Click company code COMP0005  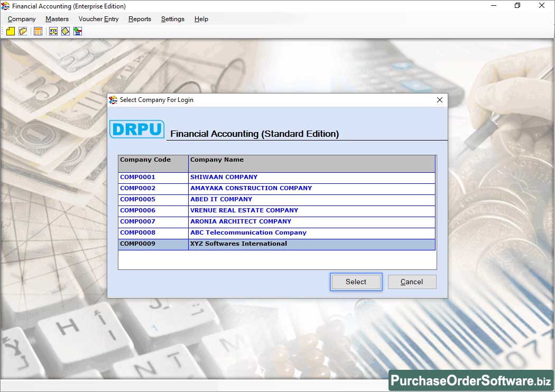click(x=137, y=199)
